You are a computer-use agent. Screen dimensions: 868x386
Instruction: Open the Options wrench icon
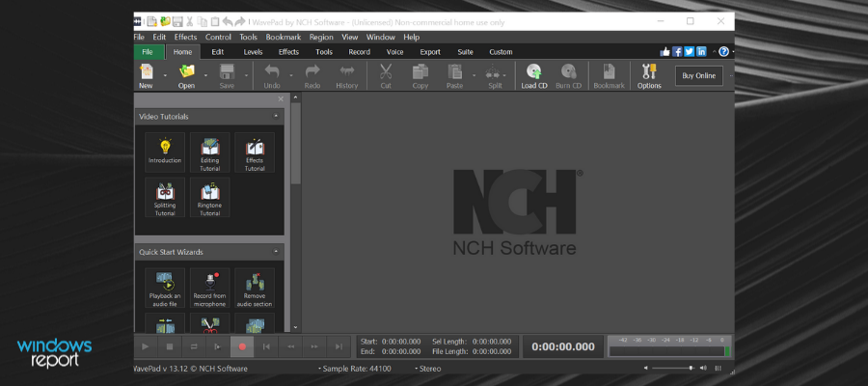[649, 71]
